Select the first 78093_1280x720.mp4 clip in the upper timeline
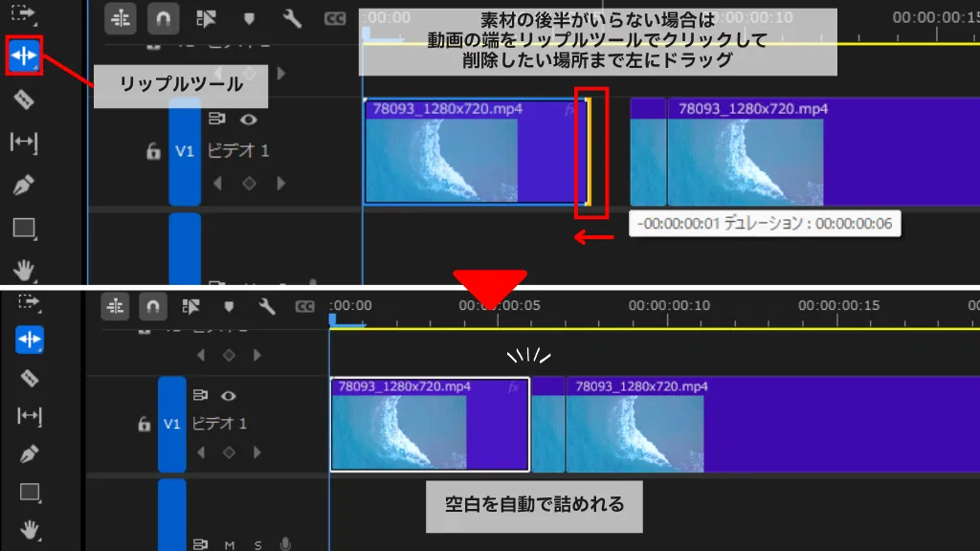This screenshot has width=980, height=551. (475, 152)
